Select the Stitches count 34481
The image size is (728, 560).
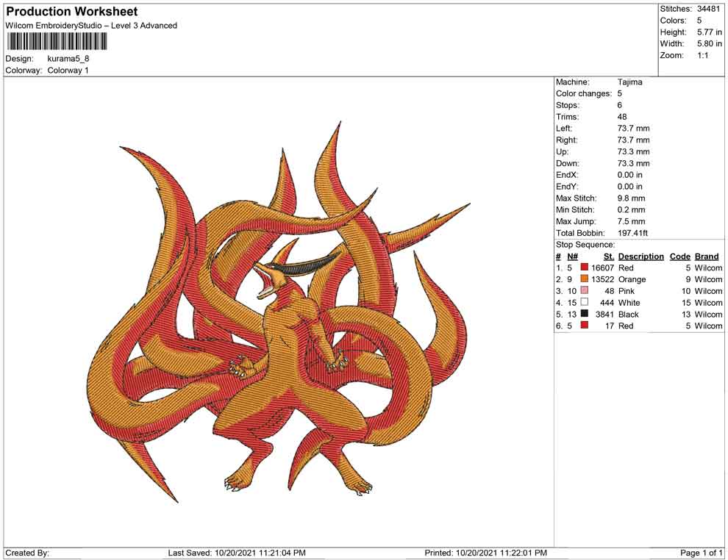(708, 9)
